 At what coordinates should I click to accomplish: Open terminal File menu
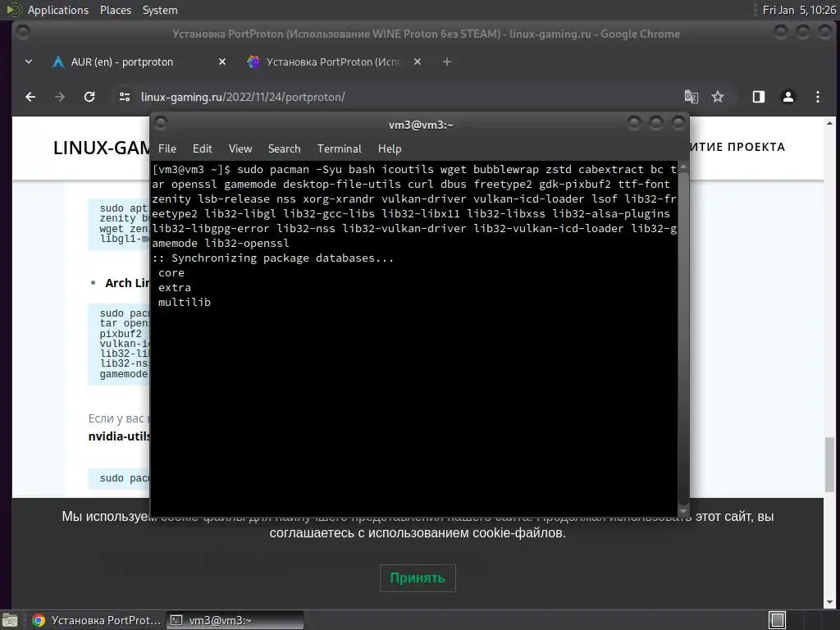(x=167, y=148)
